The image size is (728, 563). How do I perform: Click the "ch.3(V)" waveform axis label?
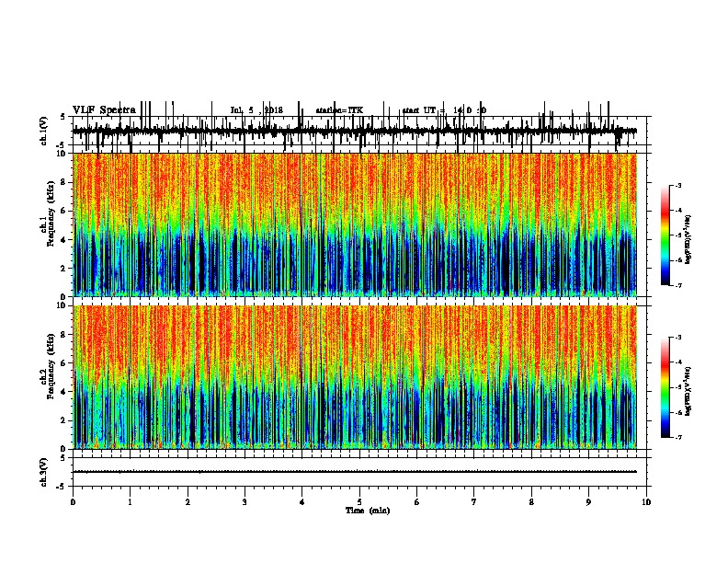tap(44, 472)
